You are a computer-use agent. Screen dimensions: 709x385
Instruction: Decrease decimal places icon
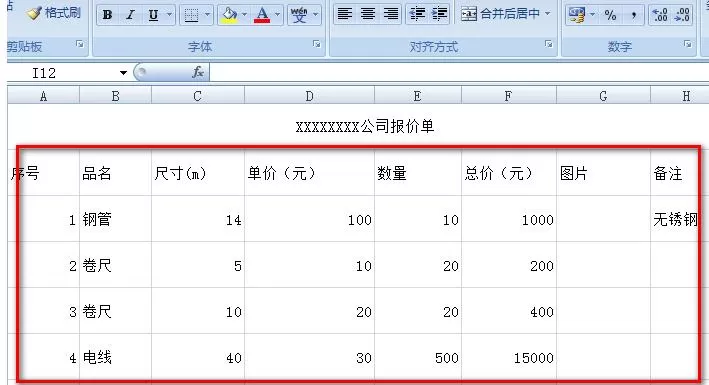(682, 15)
